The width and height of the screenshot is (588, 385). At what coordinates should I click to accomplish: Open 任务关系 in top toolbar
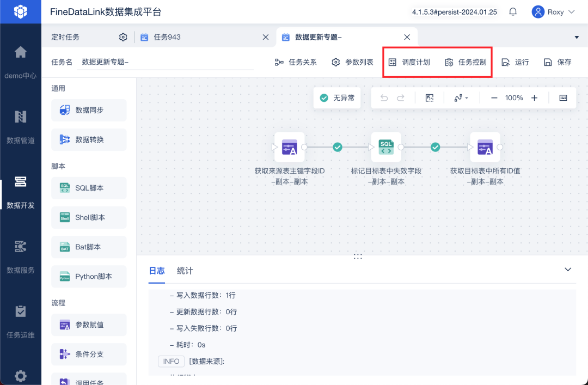click(x=296, y=62)
